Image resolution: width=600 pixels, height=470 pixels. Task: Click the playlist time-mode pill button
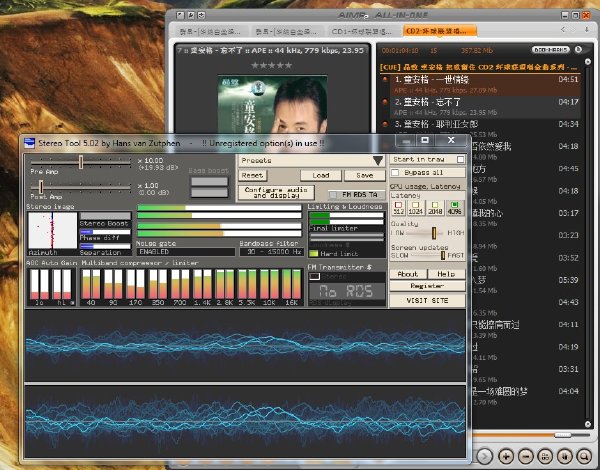pyautogui.click(x=550, y=50)
